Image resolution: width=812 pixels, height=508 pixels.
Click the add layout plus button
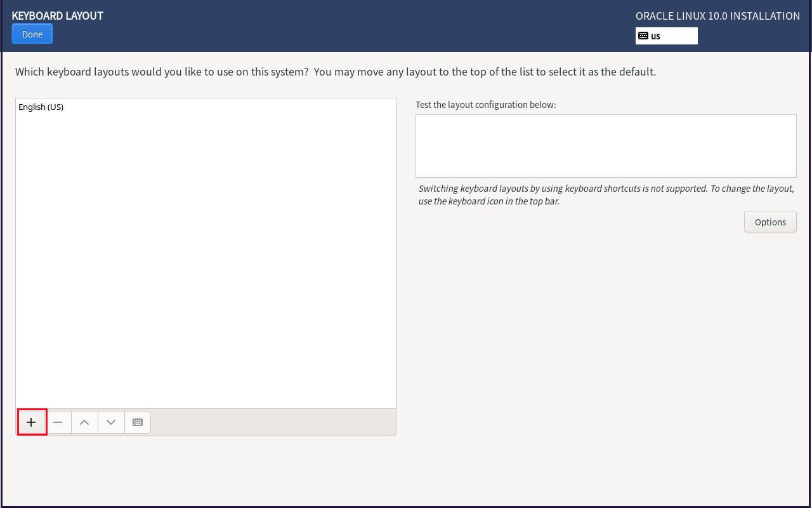coord(32,422)
